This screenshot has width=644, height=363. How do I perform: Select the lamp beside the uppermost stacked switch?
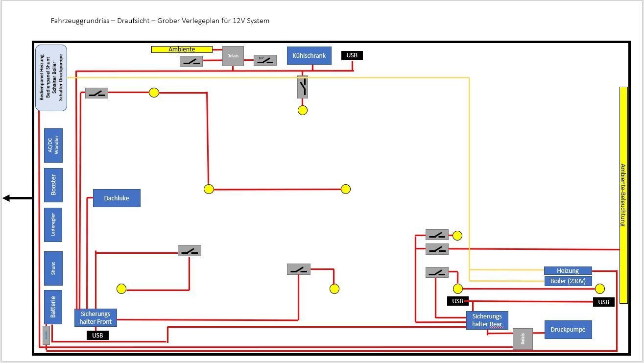(457, 236)
